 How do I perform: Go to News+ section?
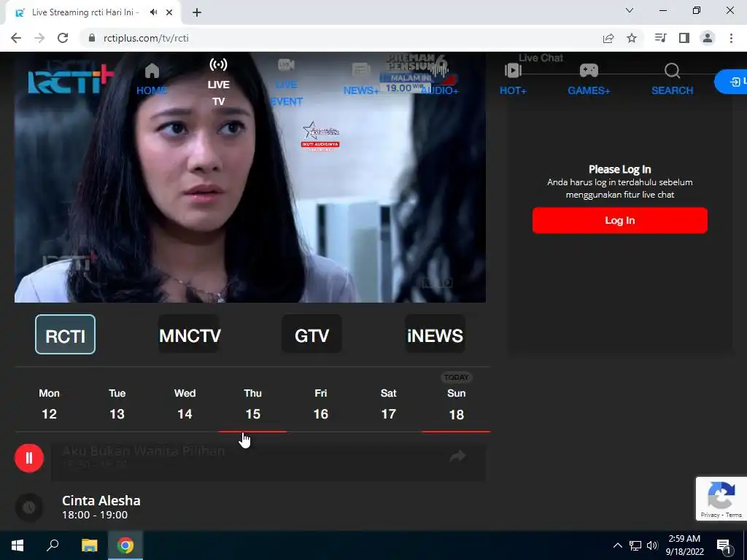point(360,79)
